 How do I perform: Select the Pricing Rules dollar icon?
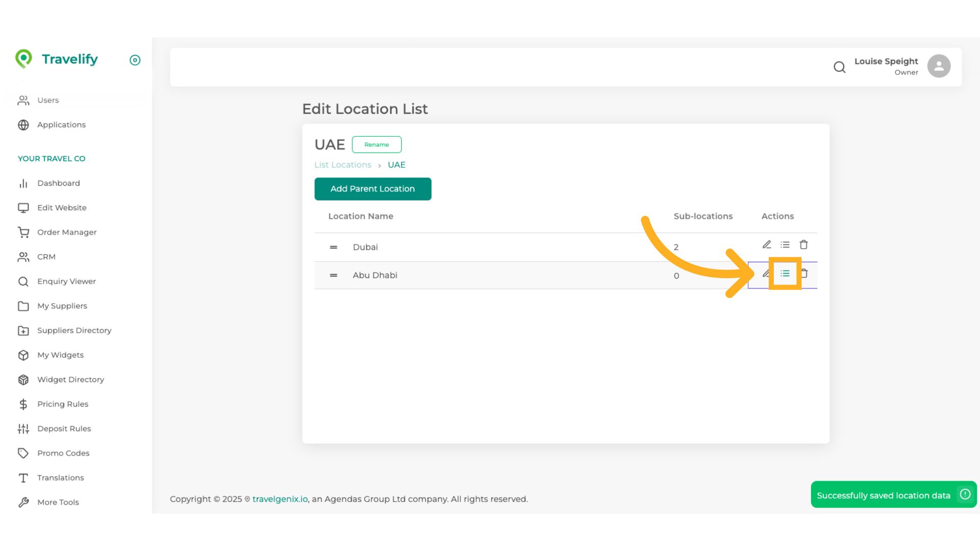click(x=23, y=404)
